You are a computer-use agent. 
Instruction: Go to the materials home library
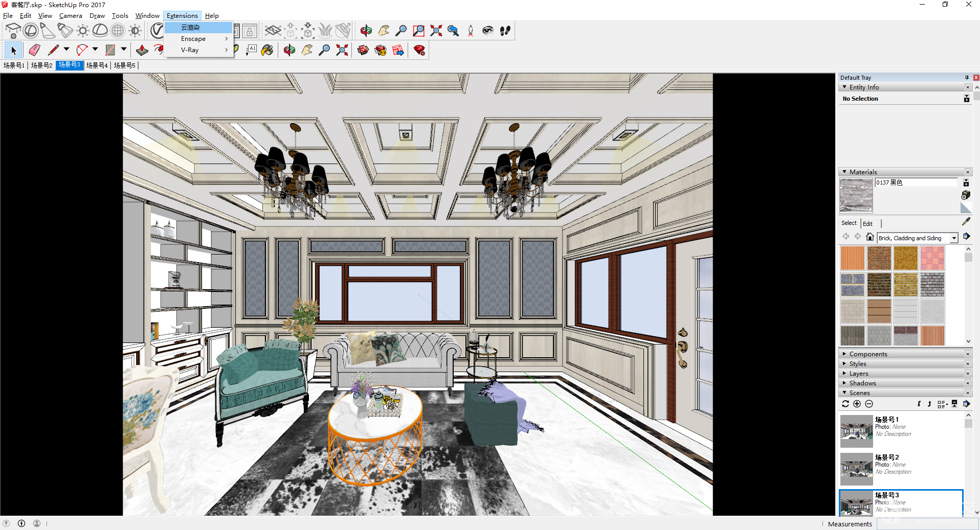[x=870, y=237]
